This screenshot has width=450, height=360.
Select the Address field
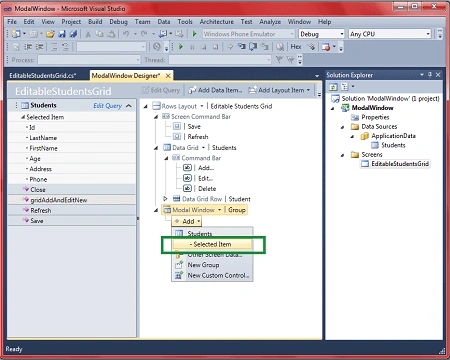pos(40,169)
